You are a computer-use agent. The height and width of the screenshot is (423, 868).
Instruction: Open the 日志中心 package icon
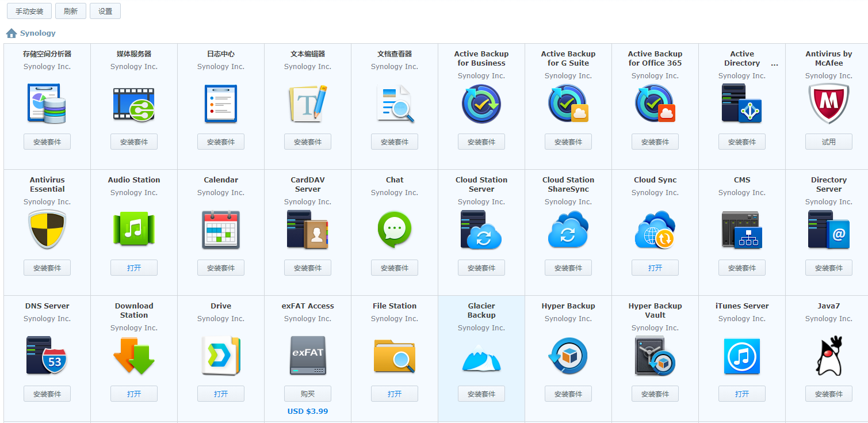point(221,104)
